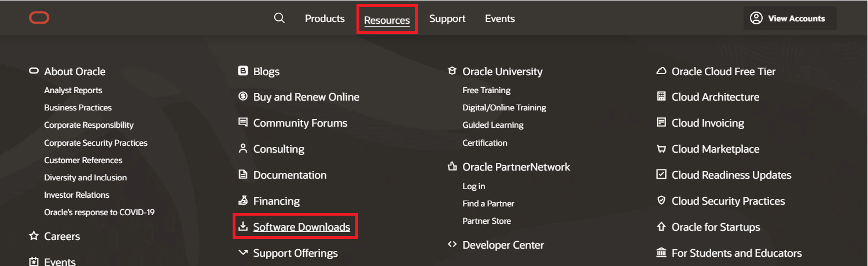Click the Support Offerings chevron icon
The image size is (868, 266).
point(243,252)
